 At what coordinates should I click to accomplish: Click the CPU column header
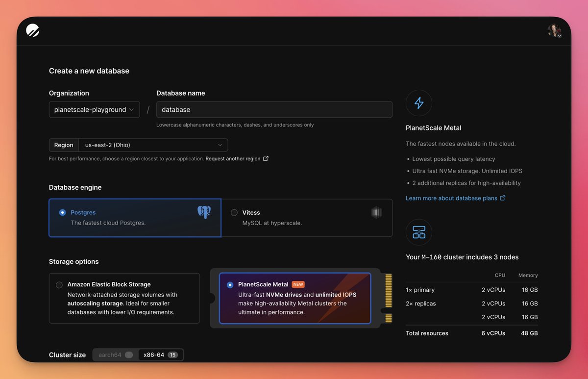[500, 276]
